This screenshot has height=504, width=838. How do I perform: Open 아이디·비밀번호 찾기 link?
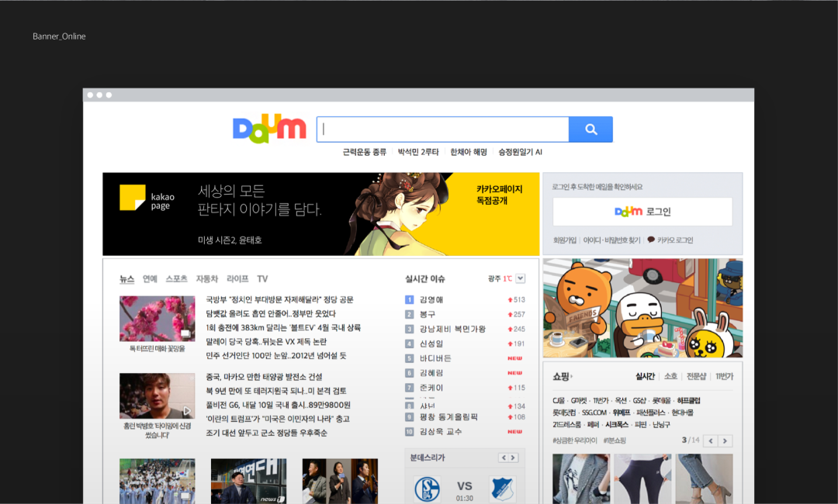611,240
